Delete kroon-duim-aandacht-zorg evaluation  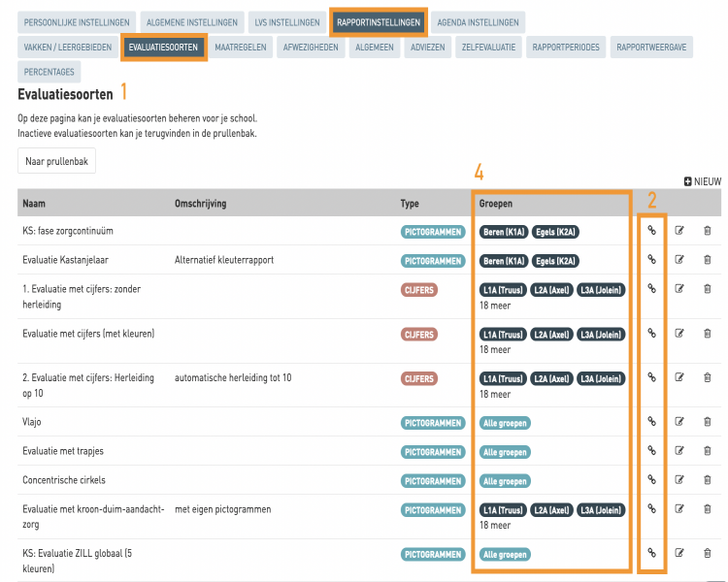click(707, 508)
